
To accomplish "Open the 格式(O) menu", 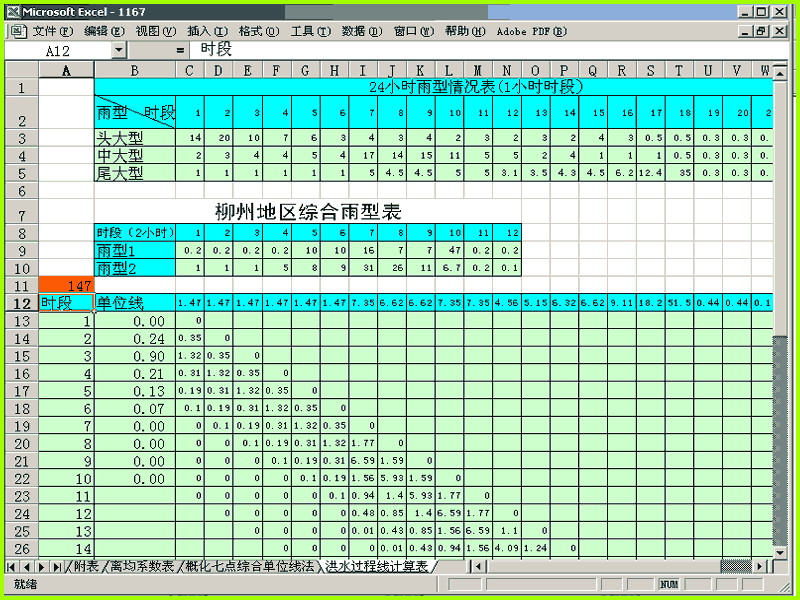I will click(x=259, y=32).
